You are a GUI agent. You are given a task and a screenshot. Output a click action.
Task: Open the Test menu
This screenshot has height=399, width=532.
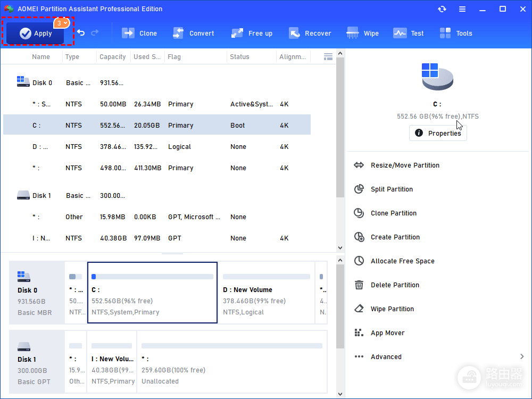408,33
